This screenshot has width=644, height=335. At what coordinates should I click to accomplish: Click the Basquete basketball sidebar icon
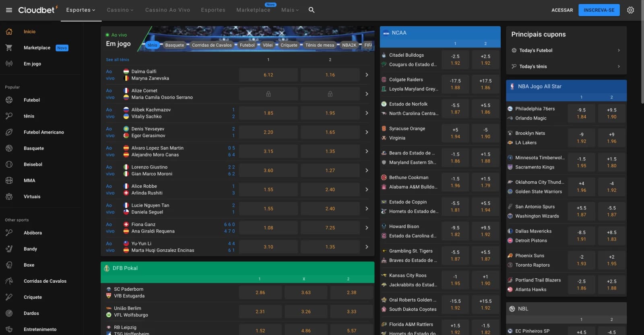pos(9,148)
